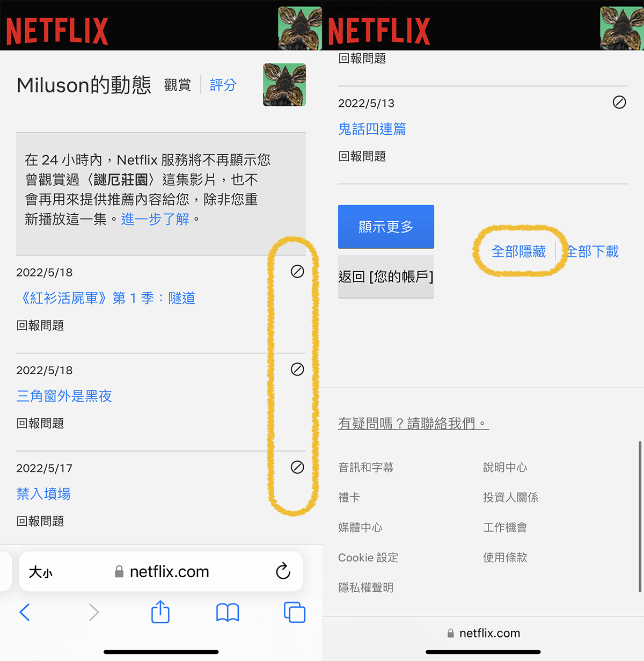Open 有疑問嗎?請聯絡我們 link

pyautogui.click(x=413, y=423)
